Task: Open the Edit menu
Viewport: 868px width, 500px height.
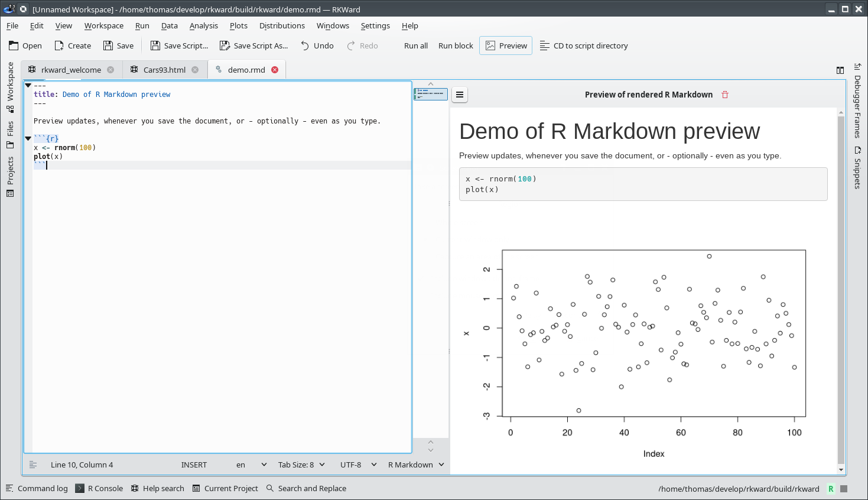Action: tap(37, 25)
